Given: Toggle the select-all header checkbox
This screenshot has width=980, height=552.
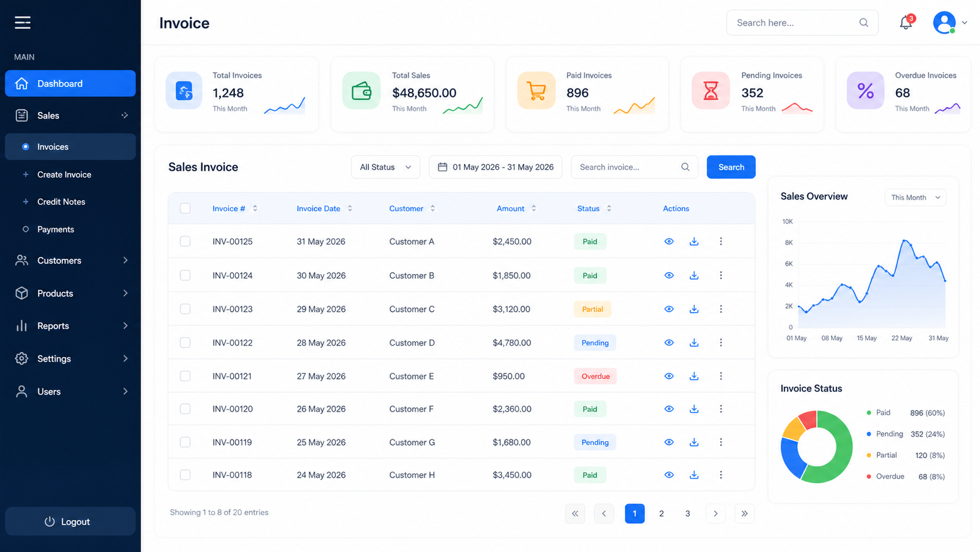Looking at the screenshot, I should pyautogui.click(x=185, y=208).
